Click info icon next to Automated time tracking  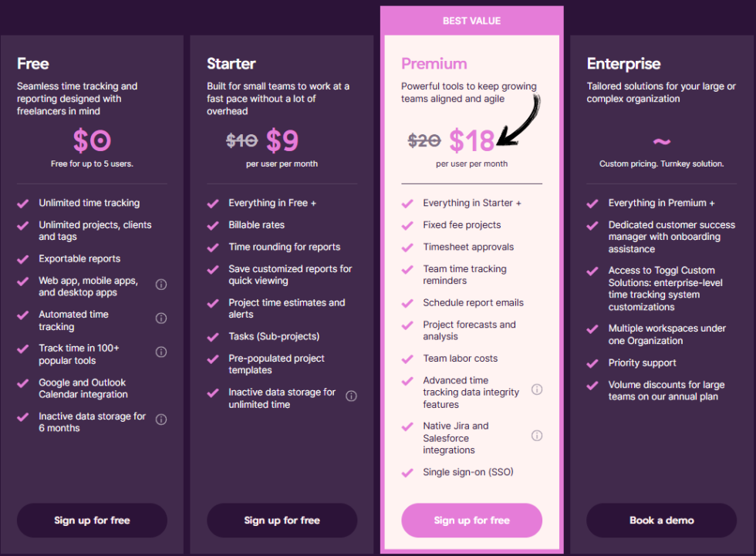[161, 318]
